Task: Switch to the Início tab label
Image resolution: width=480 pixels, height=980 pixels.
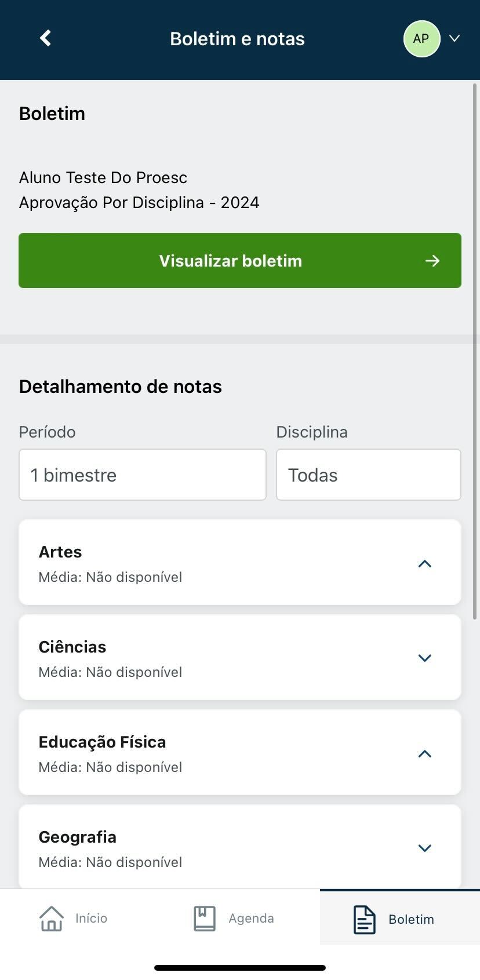Action: [91, 919]
